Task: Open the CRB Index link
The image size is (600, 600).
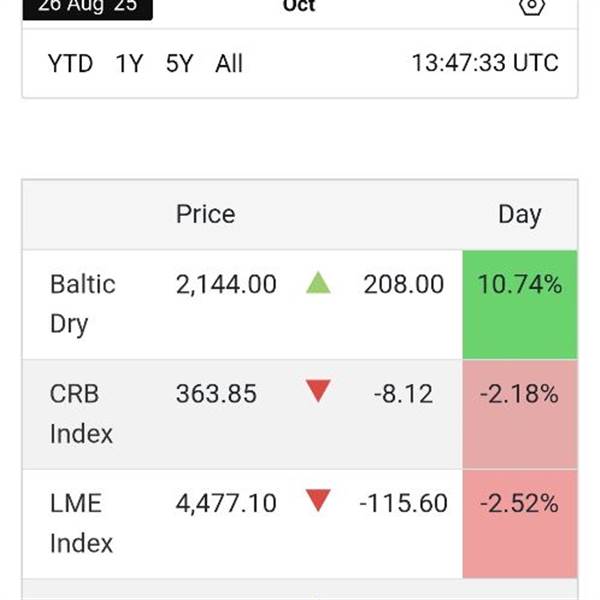Action: point(81,413)
